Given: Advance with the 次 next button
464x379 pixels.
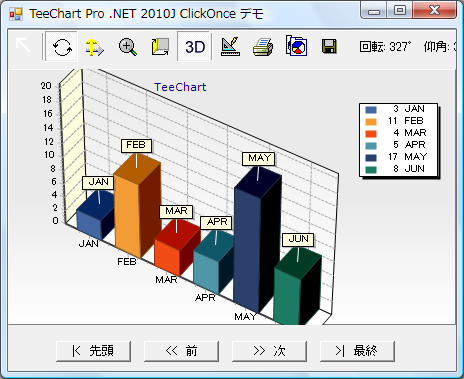Looking at the screenshot, I should [269, 351].
